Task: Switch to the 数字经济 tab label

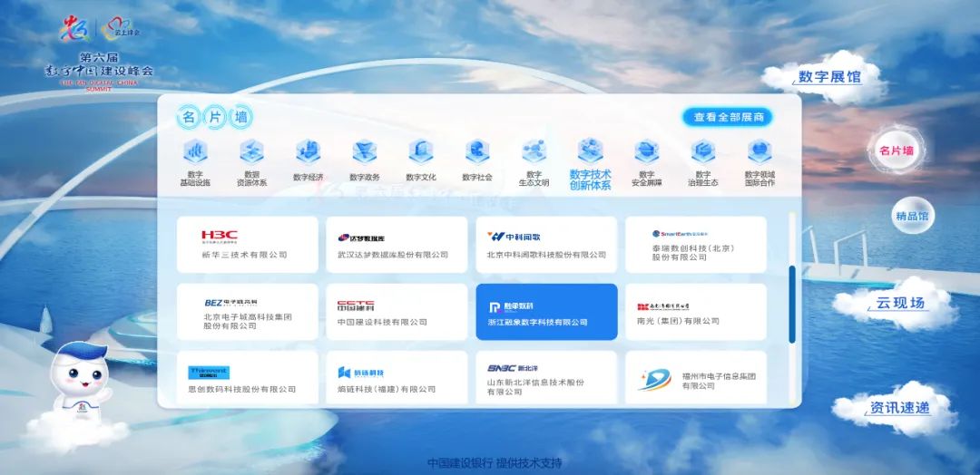Action: click(x=309, y=178)
